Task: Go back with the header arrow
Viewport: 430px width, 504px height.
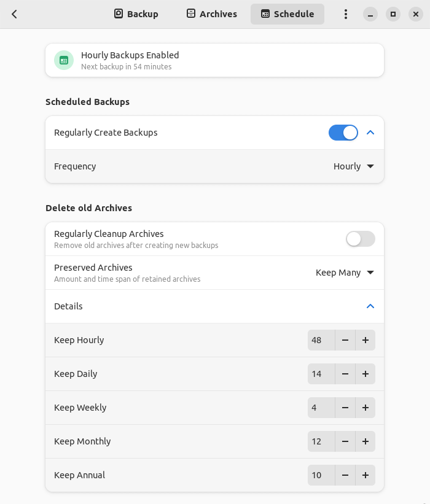Action: click(x=14, y=14)
